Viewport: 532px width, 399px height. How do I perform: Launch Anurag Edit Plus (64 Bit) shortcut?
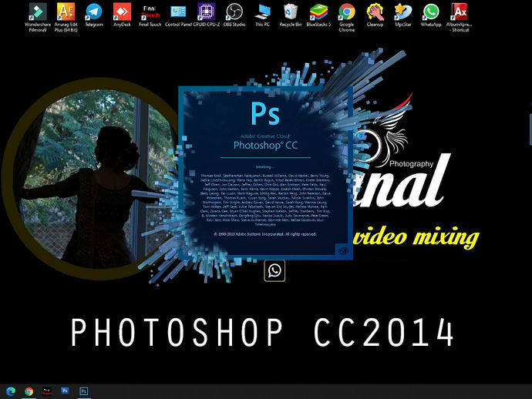tap(66, 17)
